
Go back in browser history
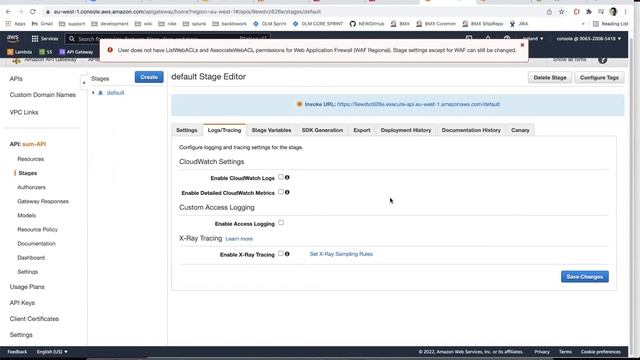8,12
